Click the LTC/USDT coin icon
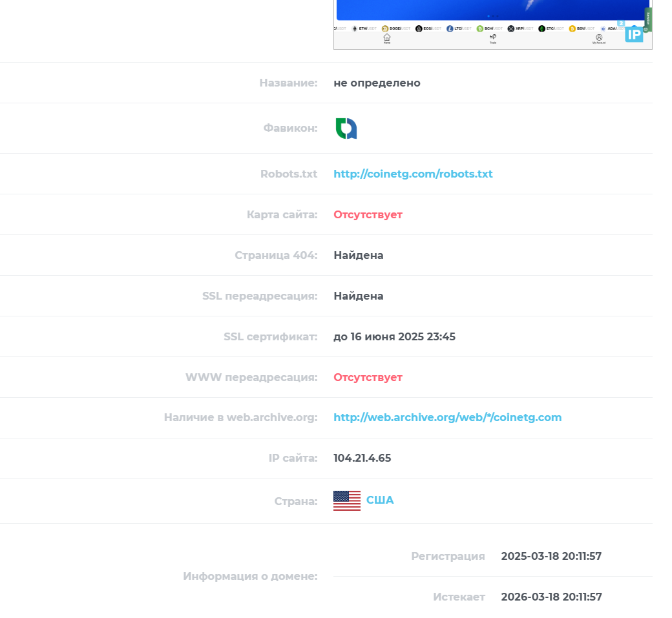 (450, 28)
